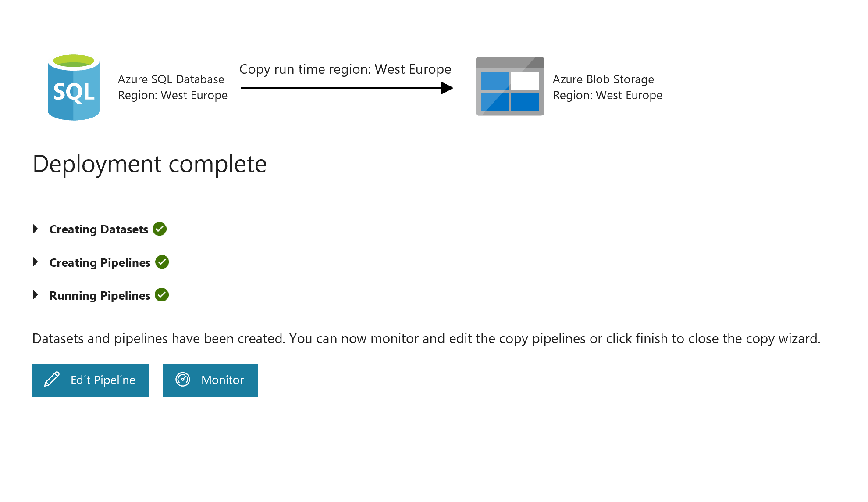Click the Azure Blob Storage icon

point(510,86)
